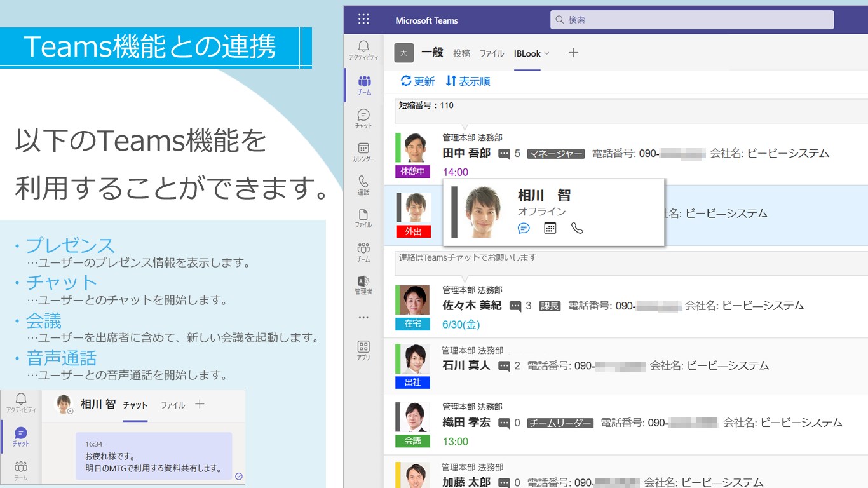Viewport: 868px width, 488px height.
Task: Click the calendar icon in 相川 智 popup
Action: (x=550, y=228)
